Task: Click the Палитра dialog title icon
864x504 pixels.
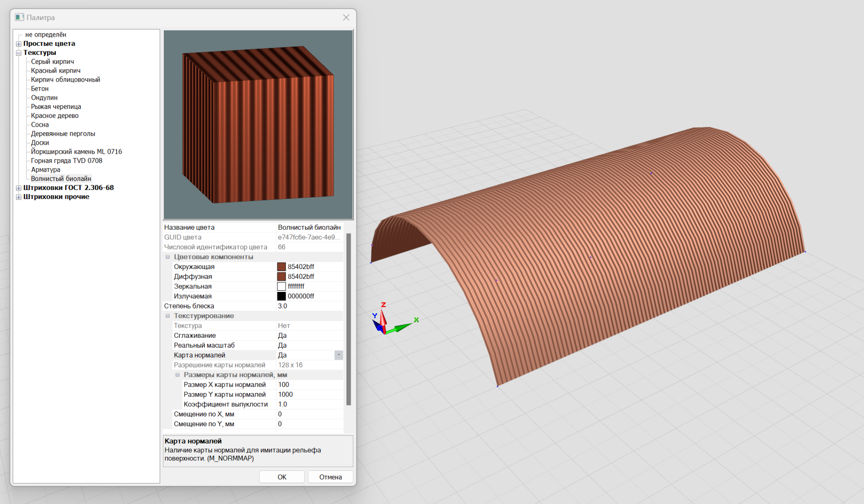Action: pyautogui.click(x=19, y=17)
